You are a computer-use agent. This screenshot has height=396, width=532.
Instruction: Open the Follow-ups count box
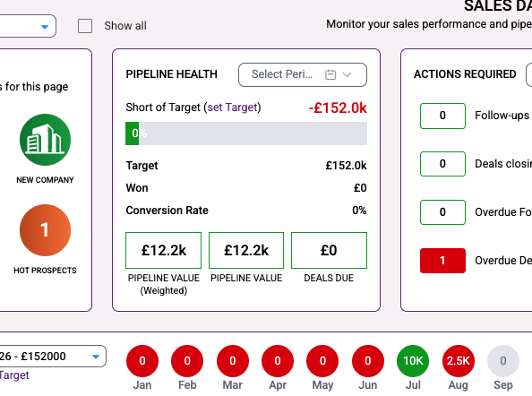tap(442, 116)
